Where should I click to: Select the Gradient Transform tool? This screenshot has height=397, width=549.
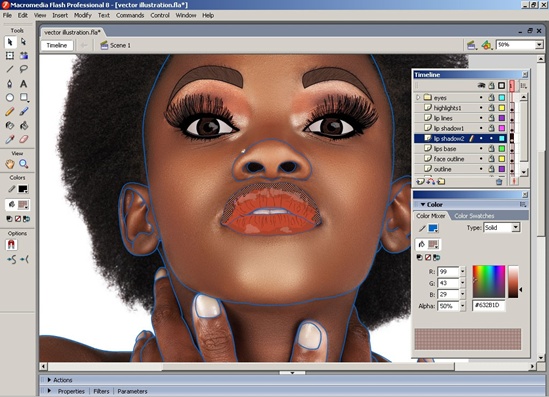click(x=23, y=56)
